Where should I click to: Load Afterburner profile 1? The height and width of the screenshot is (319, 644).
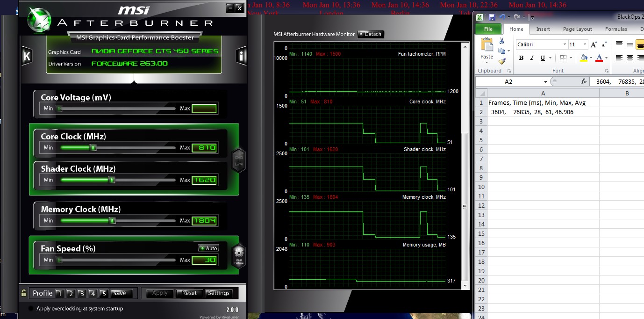[59, 294]
